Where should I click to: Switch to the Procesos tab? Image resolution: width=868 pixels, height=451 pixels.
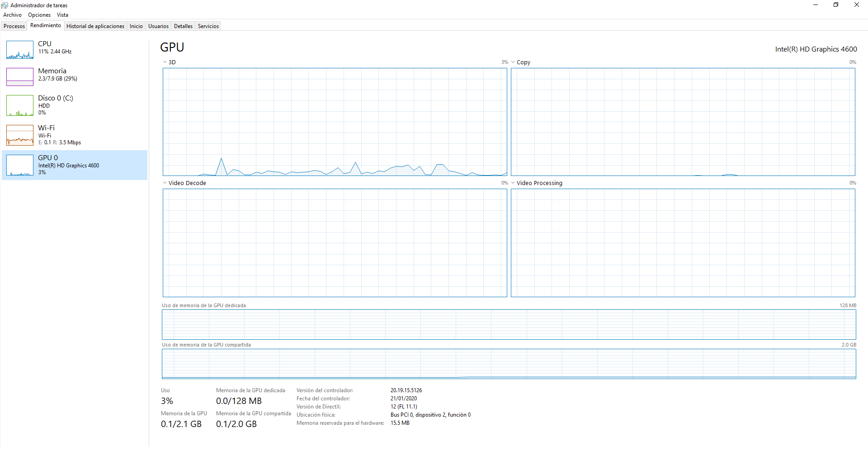click(x=14, y=26)
